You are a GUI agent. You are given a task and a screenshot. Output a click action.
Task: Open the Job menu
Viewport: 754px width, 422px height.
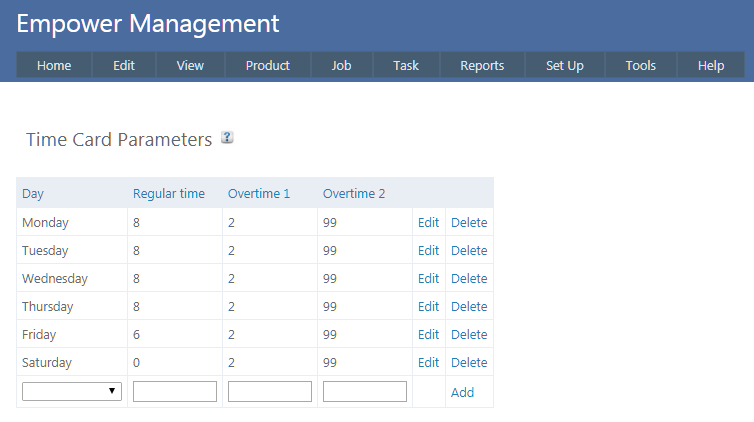(x=341, y=66)
